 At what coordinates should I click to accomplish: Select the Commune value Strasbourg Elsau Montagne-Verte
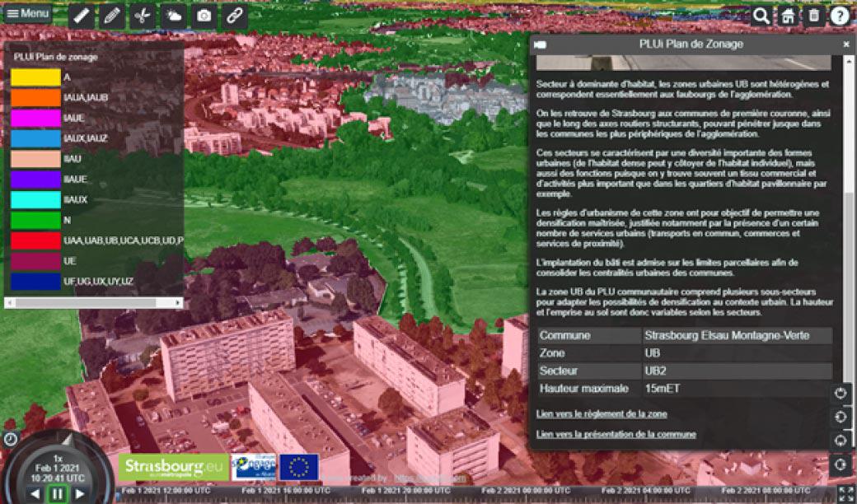[x=727, y=335]
